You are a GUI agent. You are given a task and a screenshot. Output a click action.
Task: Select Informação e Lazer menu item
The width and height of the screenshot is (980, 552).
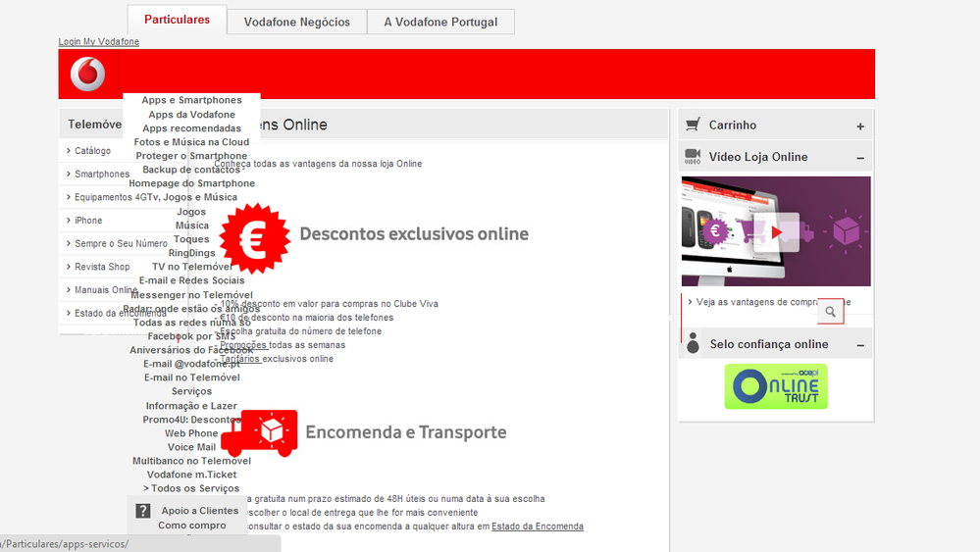[191, 406]
